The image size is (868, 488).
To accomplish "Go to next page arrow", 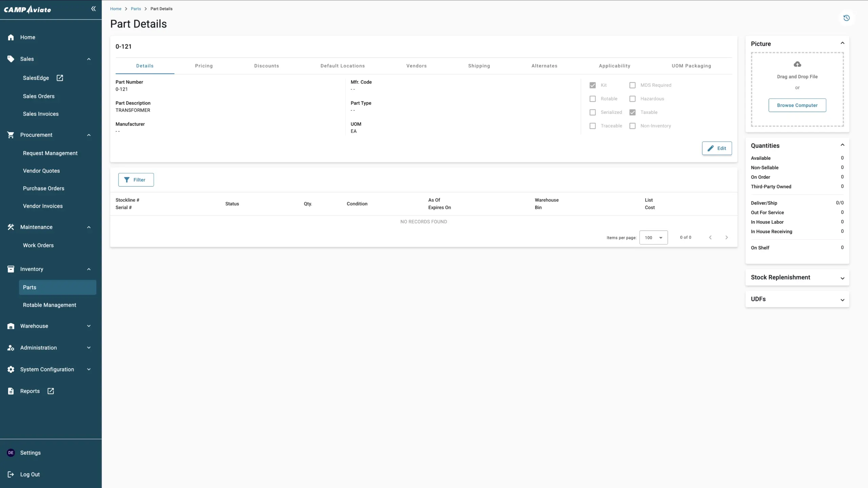I will coord(726,238).
